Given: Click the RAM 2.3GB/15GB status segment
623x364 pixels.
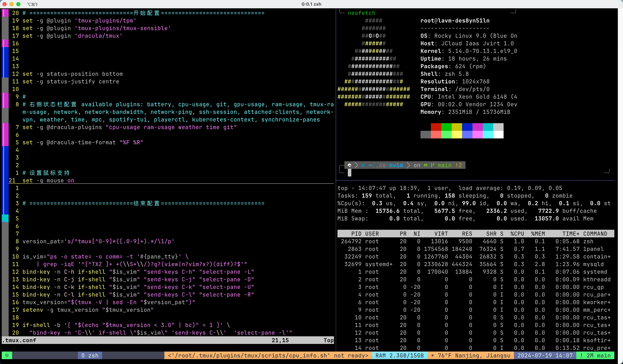Looking at the screenshot, I should click(x=400, y=355).
